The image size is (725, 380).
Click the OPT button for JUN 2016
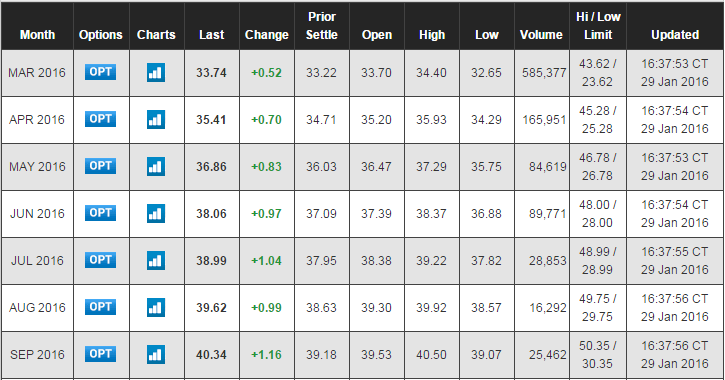[100, 213]
